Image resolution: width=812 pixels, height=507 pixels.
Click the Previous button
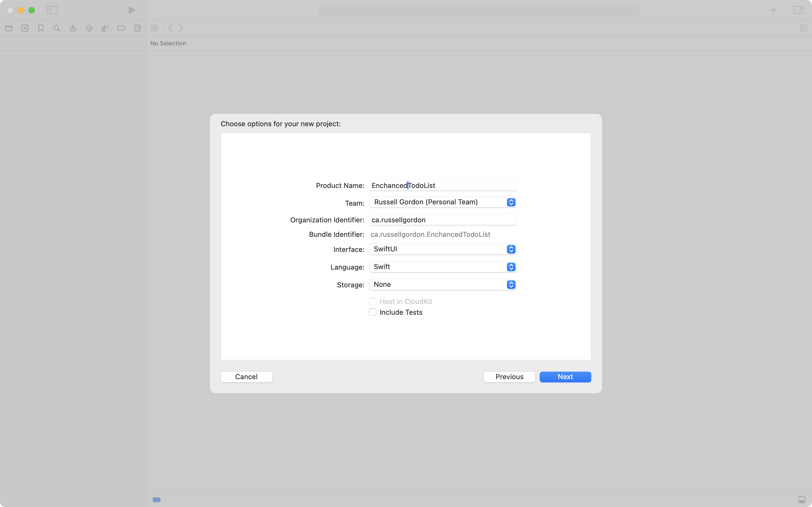[509, 376]
